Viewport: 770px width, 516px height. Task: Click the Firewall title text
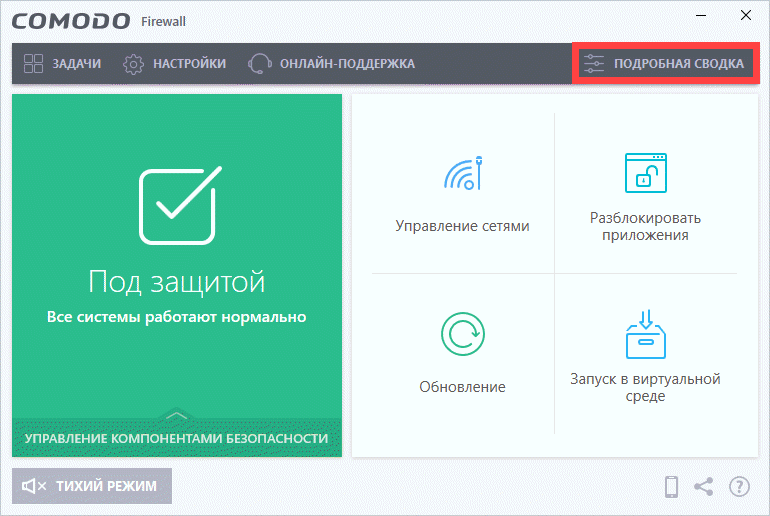click(x=163, y=22)
